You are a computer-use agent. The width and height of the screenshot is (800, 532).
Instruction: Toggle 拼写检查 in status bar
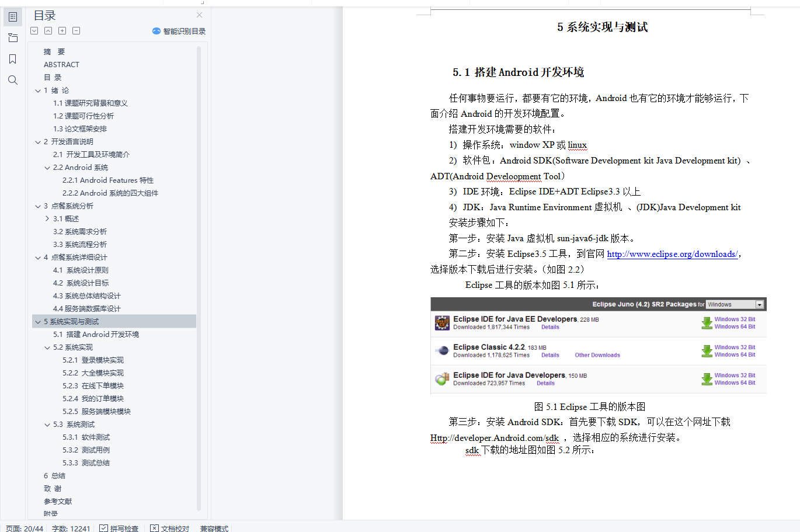tap(119, 528)
